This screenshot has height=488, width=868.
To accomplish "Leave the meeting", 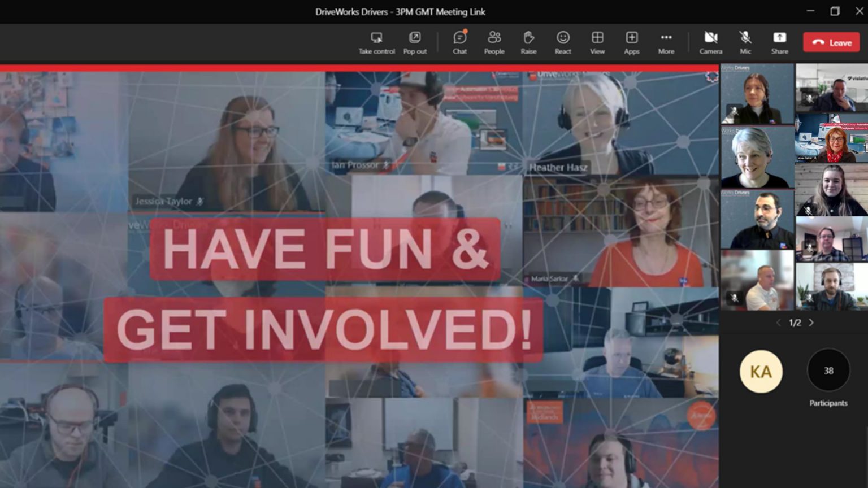I will 831,42.
